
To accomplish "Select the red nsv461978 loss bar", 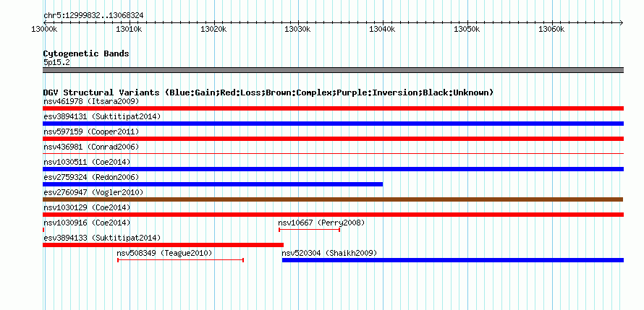I will [333, 108].
